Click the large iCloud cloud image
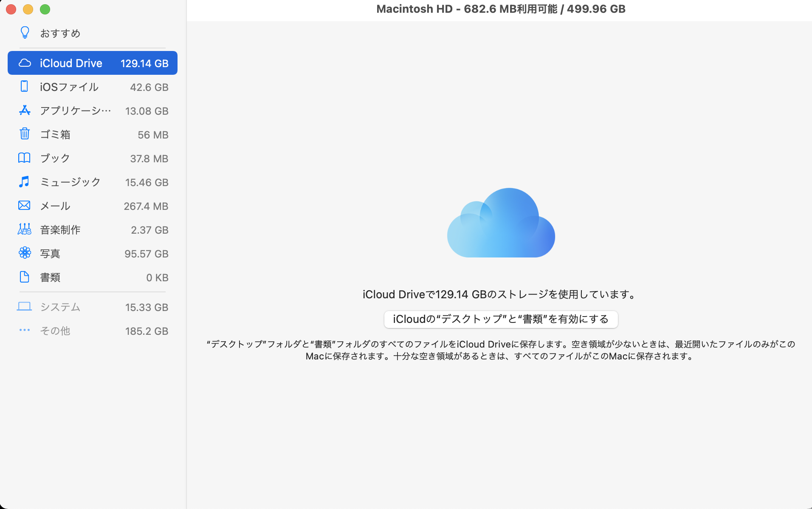812x509 pixels. pos(501,223)
